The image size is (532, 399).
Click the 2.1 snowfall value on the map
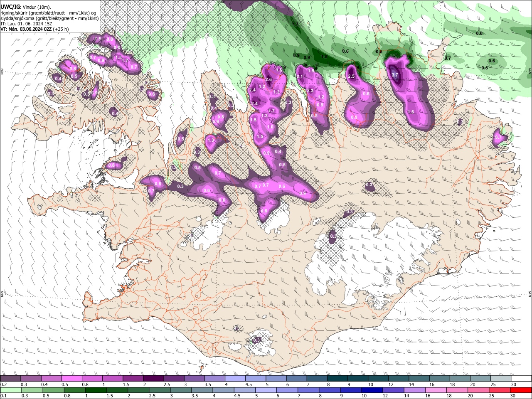(x=300, y=76)
